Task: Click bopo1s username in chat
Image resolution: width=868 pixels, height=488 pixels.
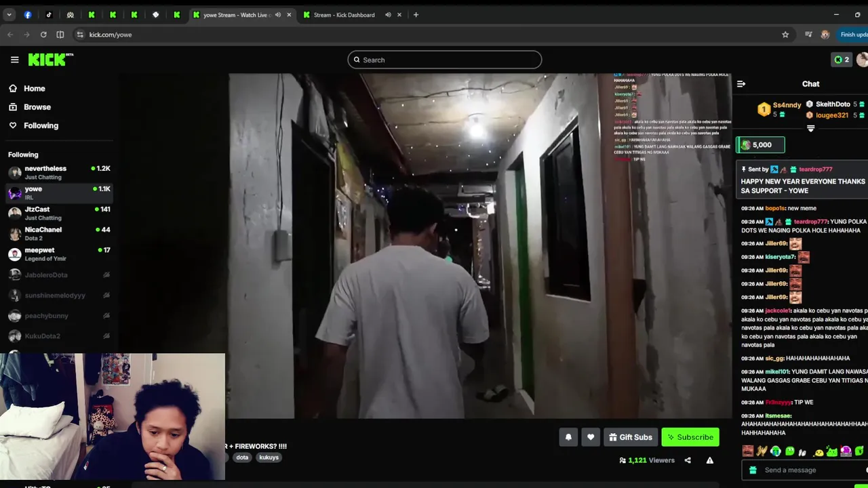Action: coord(775,209)
